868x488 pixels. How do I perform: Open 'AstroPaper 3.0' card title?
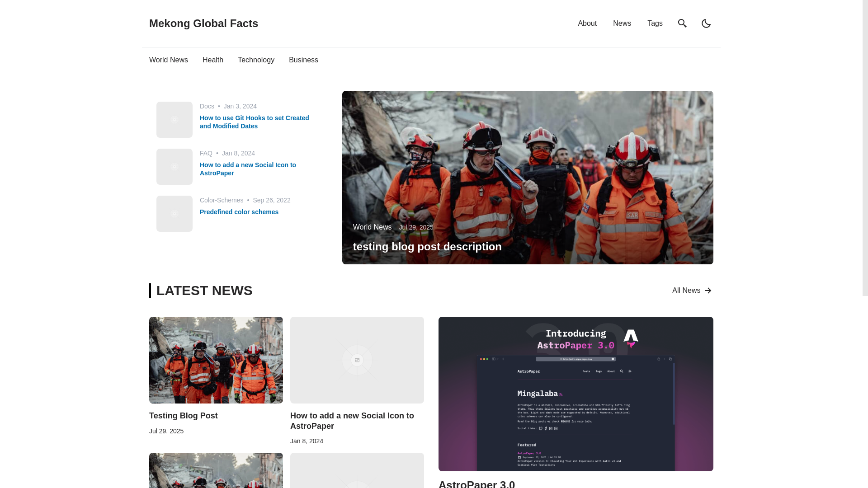click(476, 483)
